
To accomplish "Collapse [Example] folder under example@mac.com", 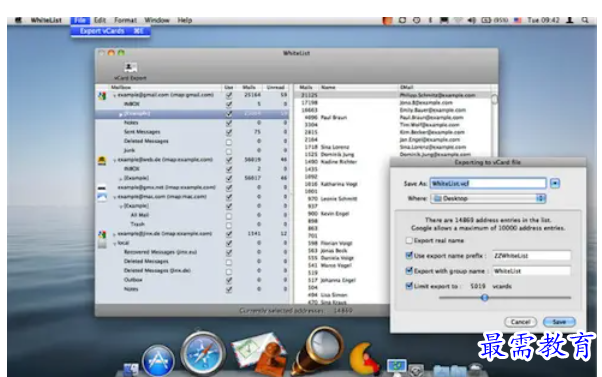I will pyautogui.click(x=121, y=207).
